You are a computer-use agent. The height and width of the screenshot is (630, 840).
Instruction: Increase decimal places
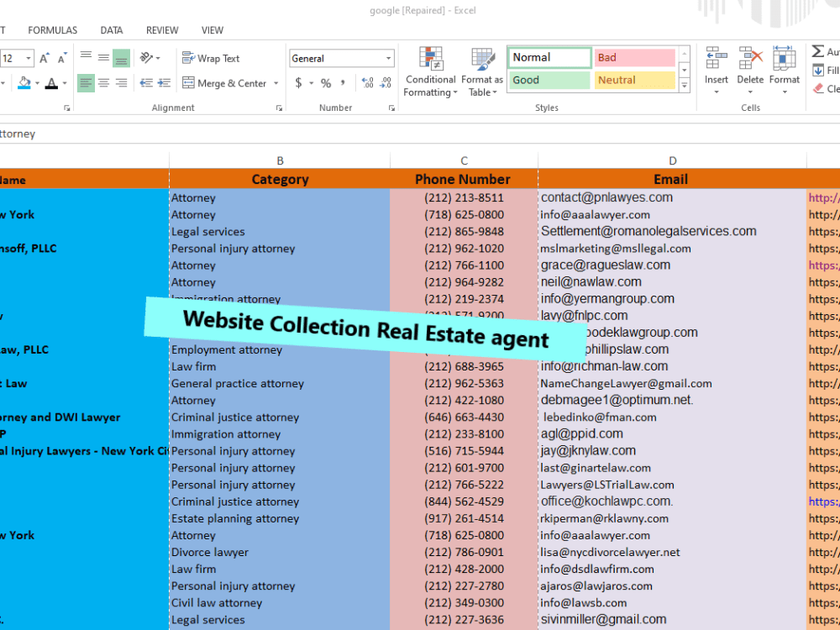pos(368,83)
